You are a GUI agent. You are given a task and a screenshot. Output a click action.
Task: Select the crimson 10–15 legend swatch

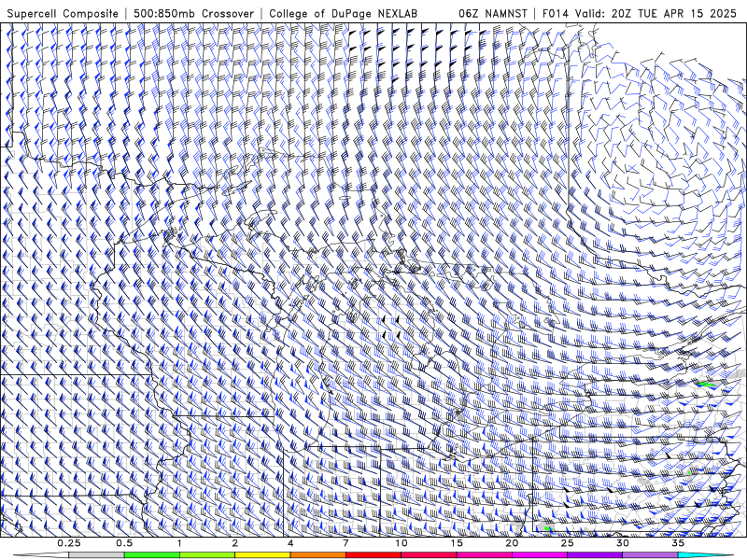[429, 555]
